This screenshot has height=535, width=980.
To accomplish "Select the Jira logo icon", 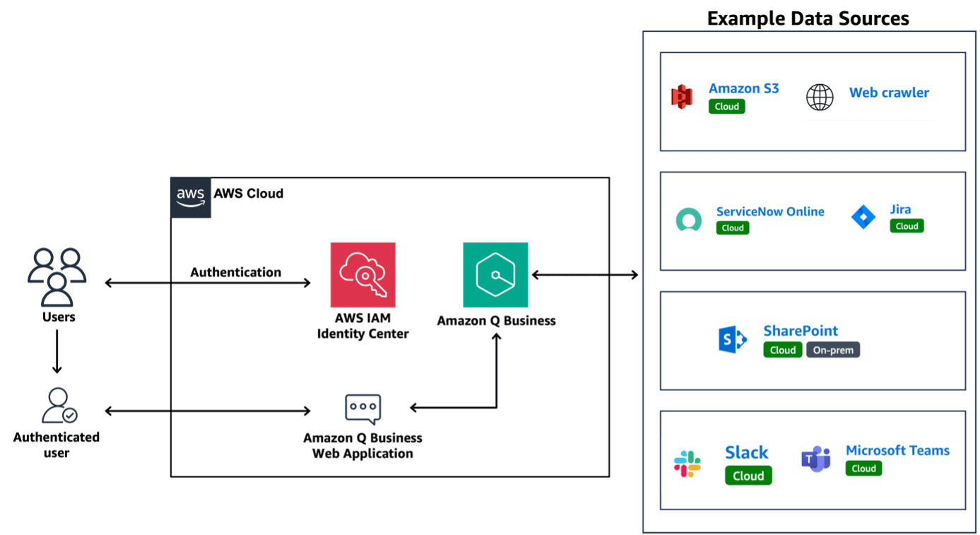I will click(x=863, y=217).
